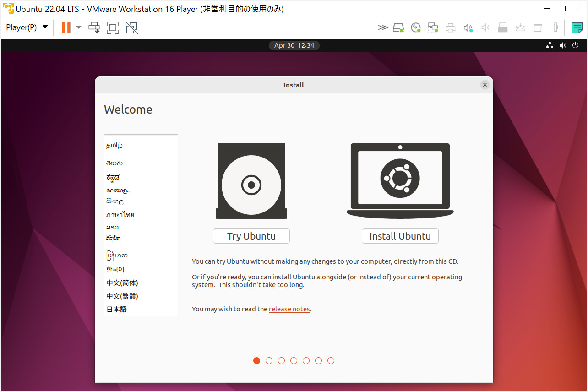This screenshot has height=392, width=588.
Task: Click the laptop with Ubuntu logo illustration
Action: 400,181
